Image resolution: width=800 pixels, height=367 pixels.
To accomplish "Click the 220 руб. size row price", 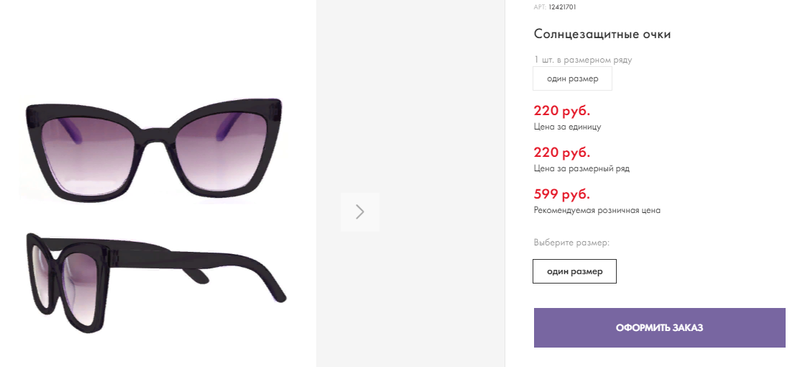I will pyautogui.click(x=562, y=153).
